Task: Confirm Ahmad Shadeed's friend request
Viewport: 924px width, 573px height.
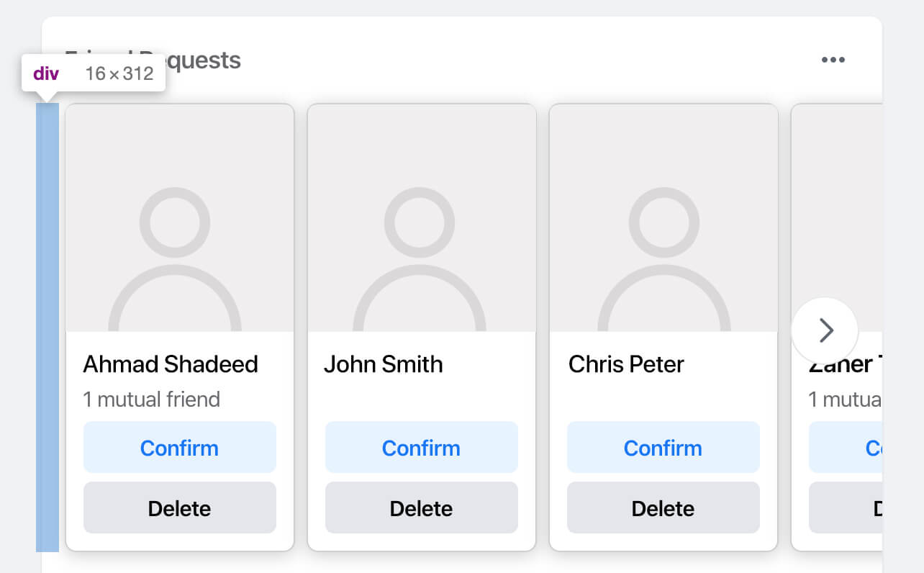Action: click(179, 448)
